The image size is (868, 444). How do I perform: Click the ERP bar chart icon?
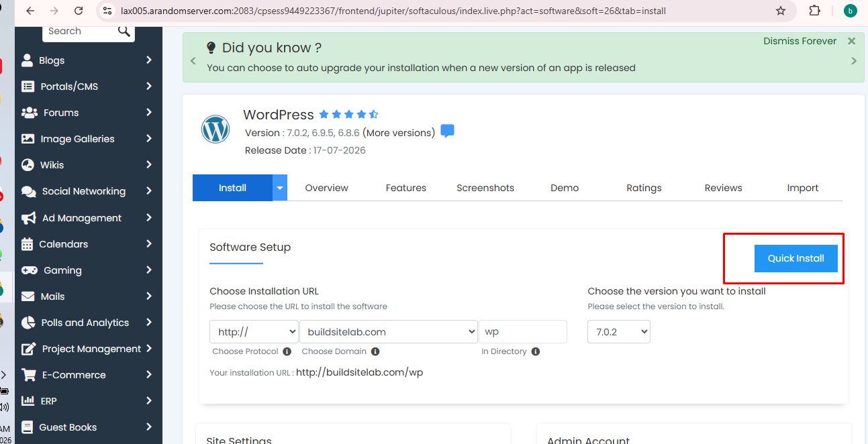pyautogui.click(x=28, y=401)
